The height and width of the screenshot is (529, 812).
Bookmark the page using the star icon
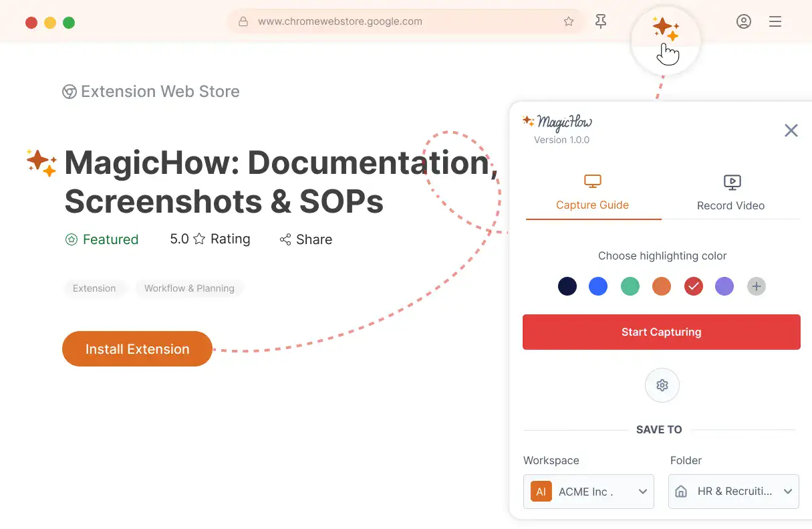coord(569,21)
